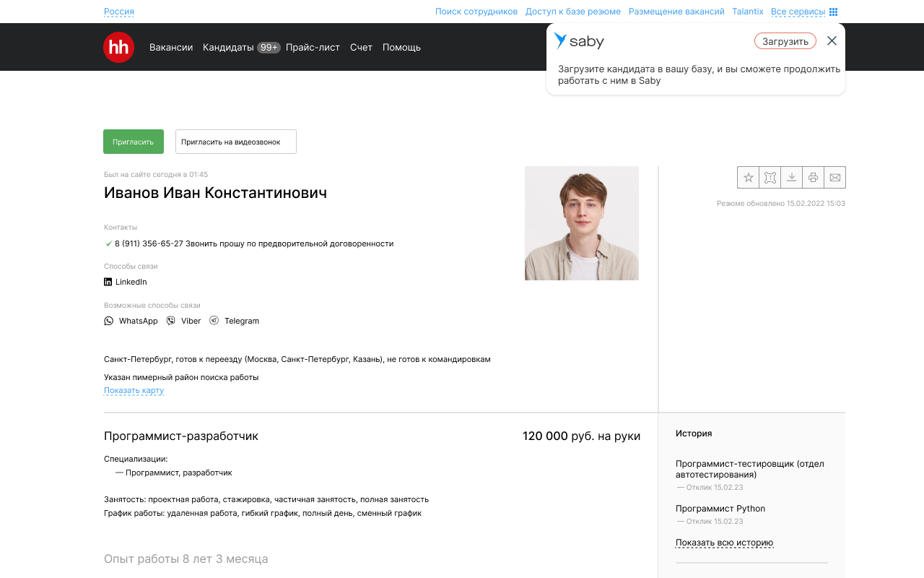Open the Вакансии menu item

coord(171,47)
